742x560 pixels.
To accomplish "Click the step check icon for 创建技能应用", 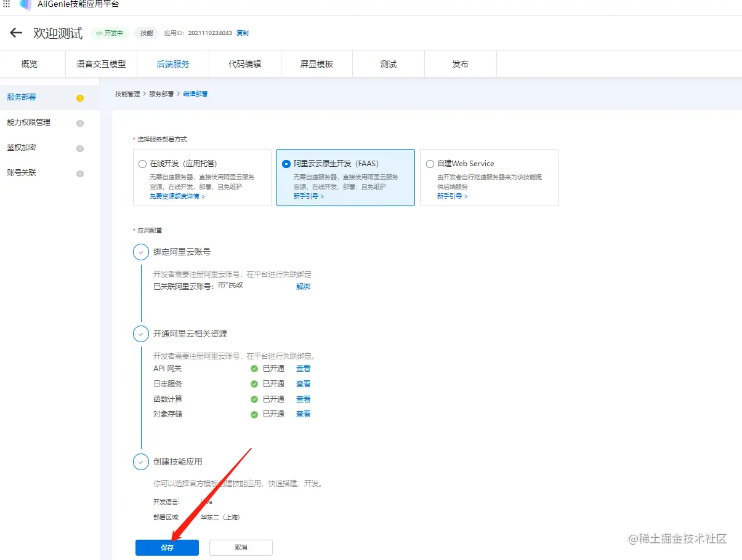I will click(141, 462).
